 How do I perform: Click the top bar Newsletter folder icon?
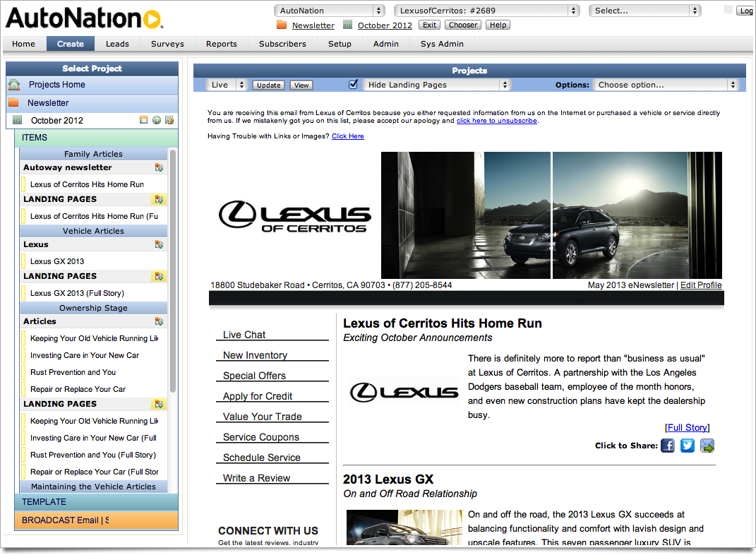click(282, 25)
